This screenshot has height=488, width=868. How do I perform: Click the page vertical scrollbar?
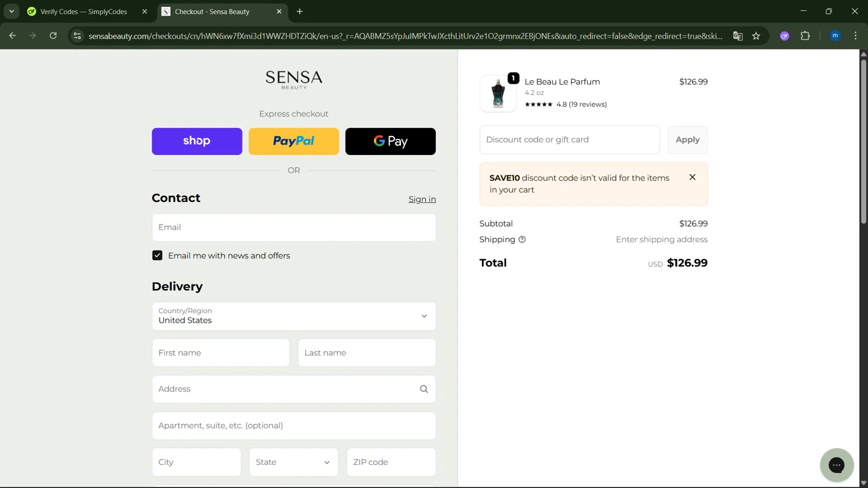863,141
